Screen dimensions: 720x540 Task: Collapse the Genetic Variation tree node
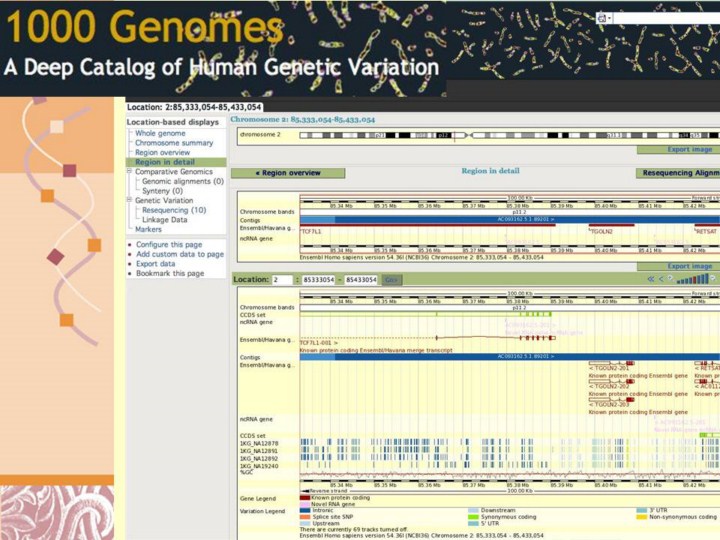pos(130,201)
